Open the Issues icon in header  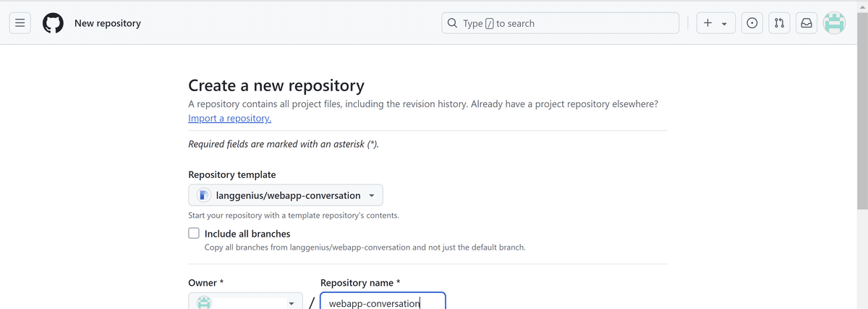752,23
